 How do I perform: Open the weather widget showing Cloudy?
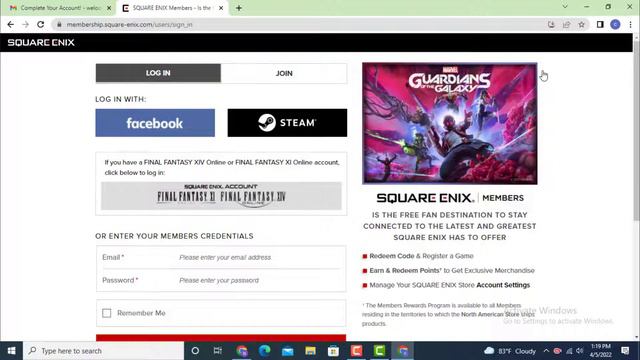click(510, 351)
